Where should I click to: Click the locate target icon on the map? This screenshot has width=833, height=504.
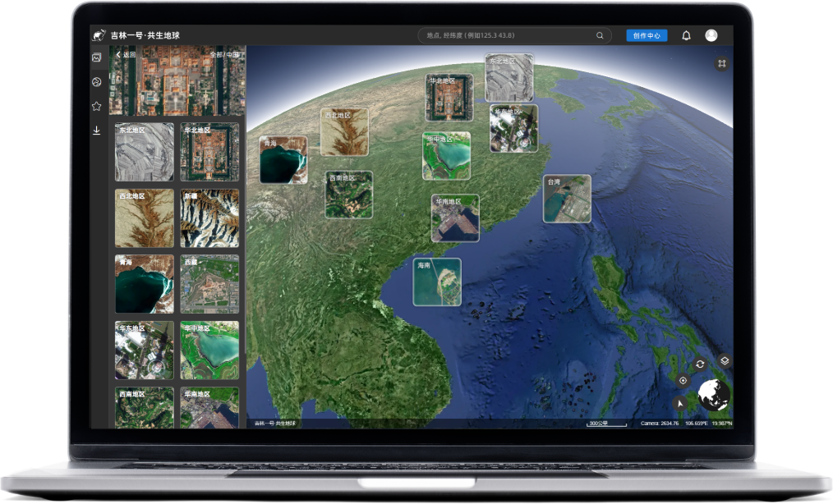pyautogui.click(x=683, y=380)
